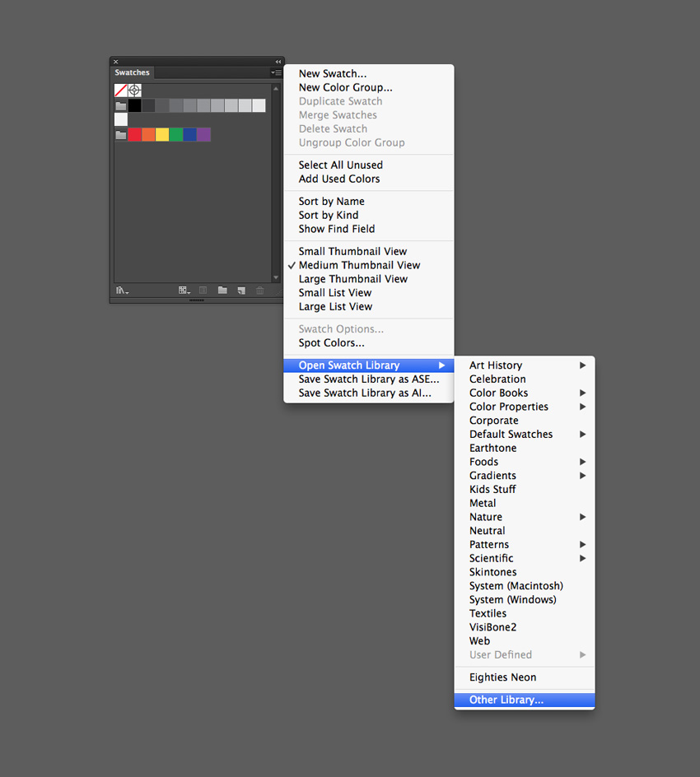Screen dimensions: 700x777
Task: Collapse the Swatches panel with double-arrow icon
Action: [278, 62]
